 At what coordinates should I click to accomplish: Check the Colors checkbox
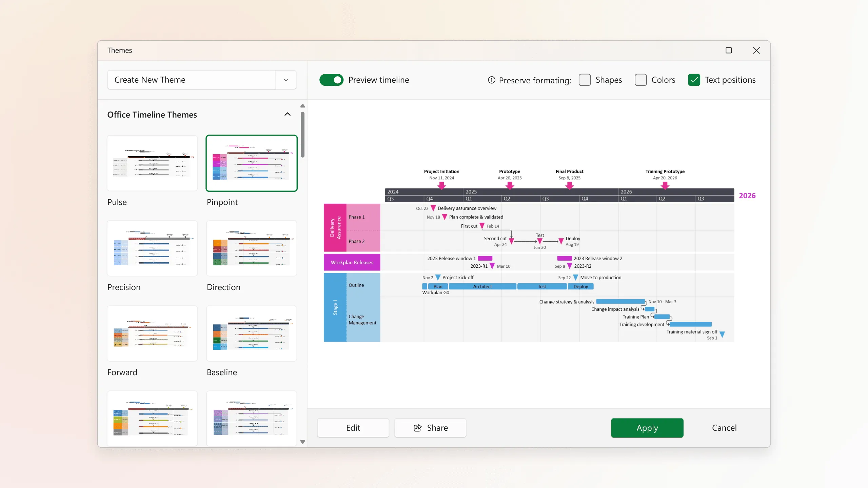pos(640,80)
